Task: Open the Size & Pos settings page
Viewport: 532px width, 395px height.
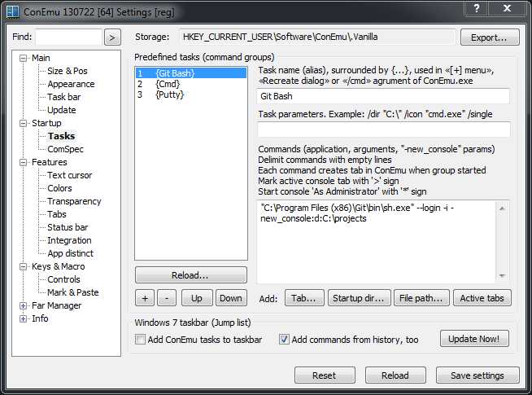Action: pos(68,71)
